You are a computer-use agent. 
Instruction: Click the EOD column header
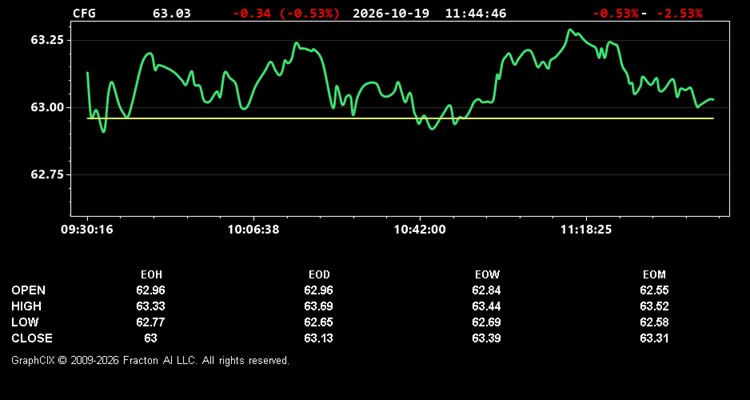coord(319,275)
